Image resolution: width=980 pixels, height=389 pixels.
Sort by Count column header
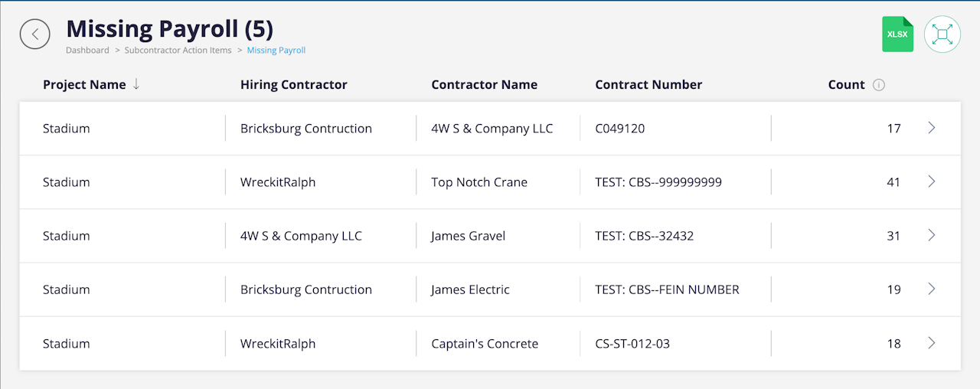click(x=846, y=85)
